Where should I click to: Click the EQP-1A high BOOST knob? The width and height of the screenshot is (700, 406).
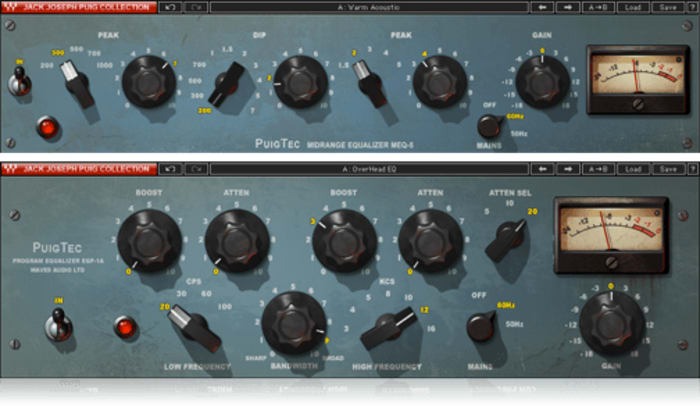(x=345, y=241)
